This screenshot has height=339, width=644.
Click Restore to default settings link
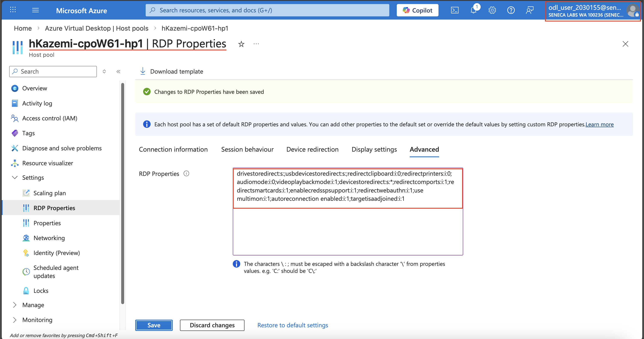click(292, 325)
